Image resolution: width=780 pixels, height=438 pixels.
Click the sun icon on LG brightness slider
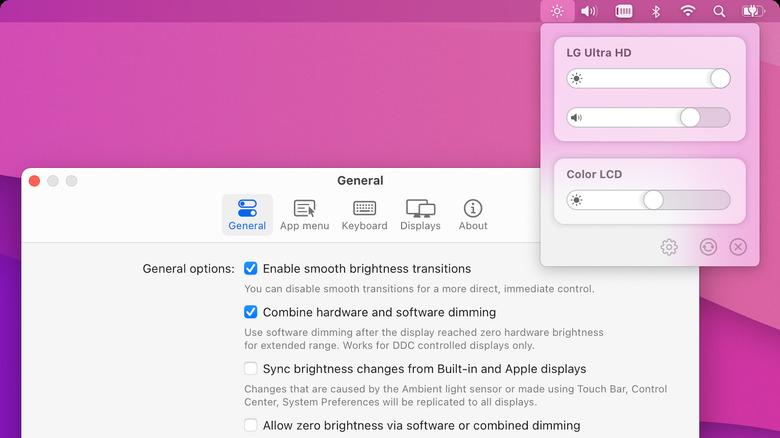(576, 79)
